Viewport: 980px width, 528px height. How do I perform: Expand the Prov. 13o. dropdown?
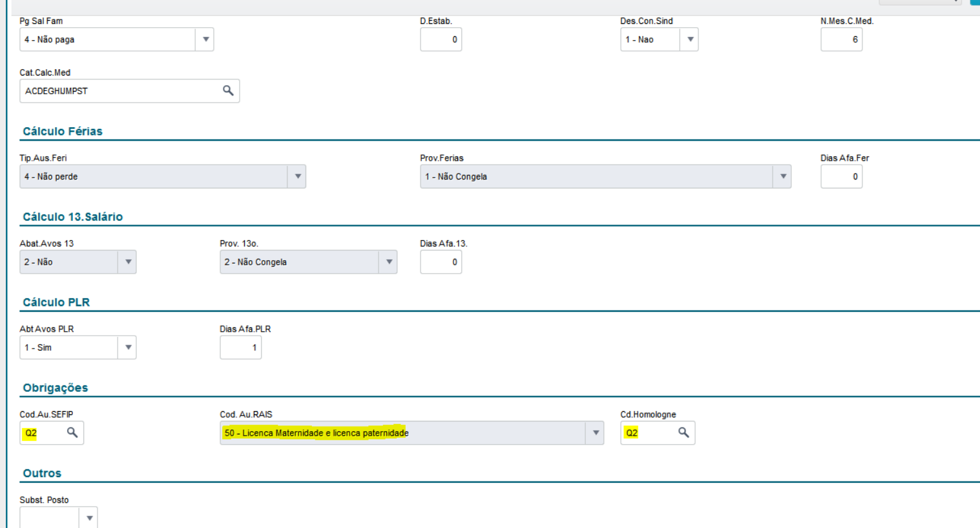click(x=389, y=262)
